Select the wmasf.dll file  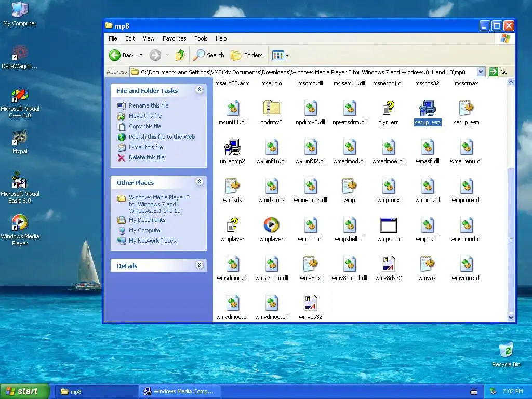click(428, 152)
